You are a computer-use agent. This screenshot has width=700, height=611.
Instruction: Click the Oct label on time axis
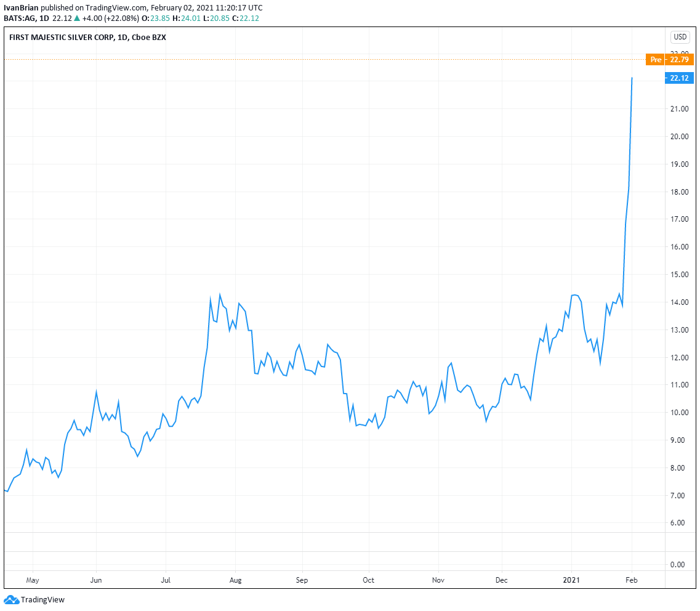point(368,580)
